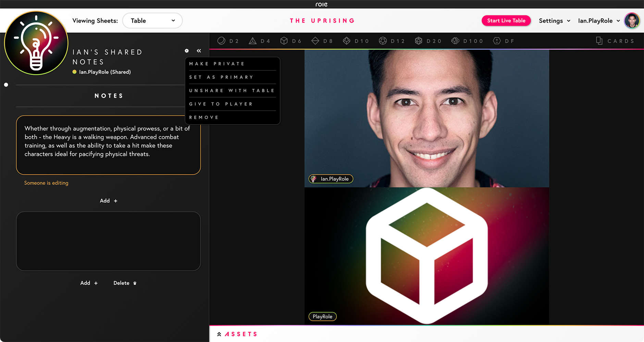
Task: Open the Viewing Sheets Table dropdown
Action: click(152, 21)
